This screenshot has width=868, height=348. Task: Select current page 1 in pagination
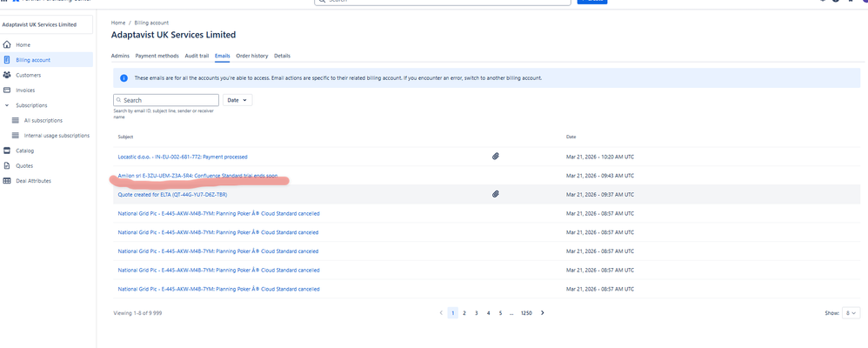[453, 313]
